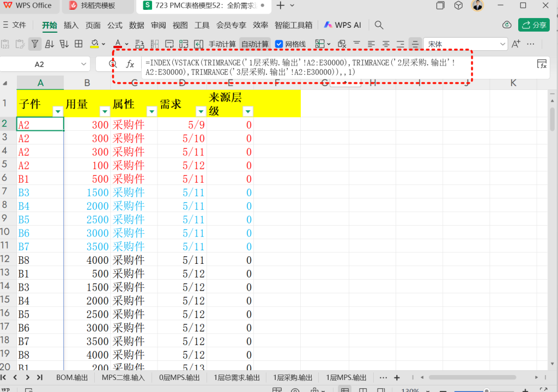Add a new sheet plus button
The width and height of the screenshot is (558, 392).
[397, 377]
